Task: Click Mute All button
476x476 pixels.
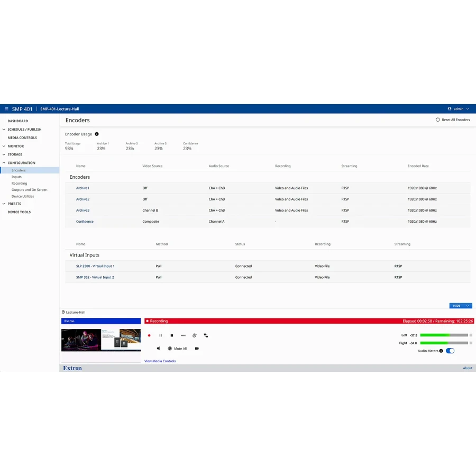Action: coord(177,349)
